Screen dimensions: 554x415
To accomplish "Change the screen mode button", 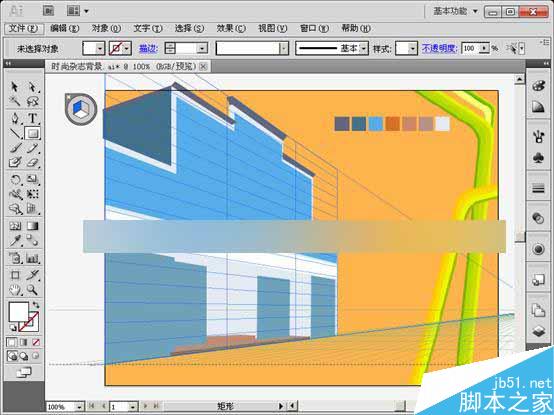I will [x=24, y=372].
